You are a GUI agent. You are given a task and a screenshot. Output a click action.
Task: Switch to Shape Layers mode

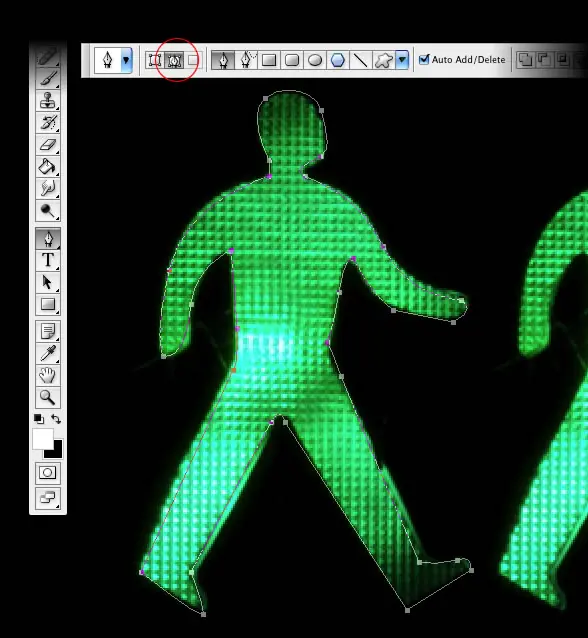tap(155, 60)
